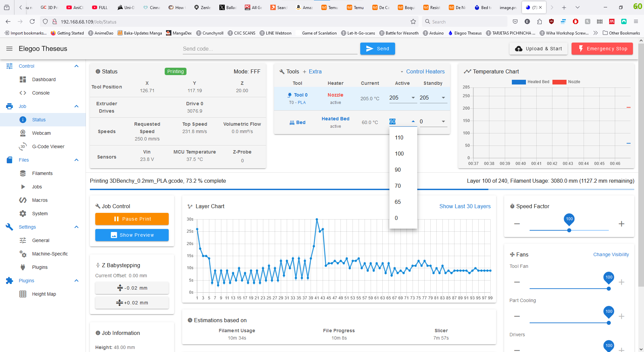Click the G-Code Viewer 3D icon
This screenshot has height=352, width=644.
23,146
